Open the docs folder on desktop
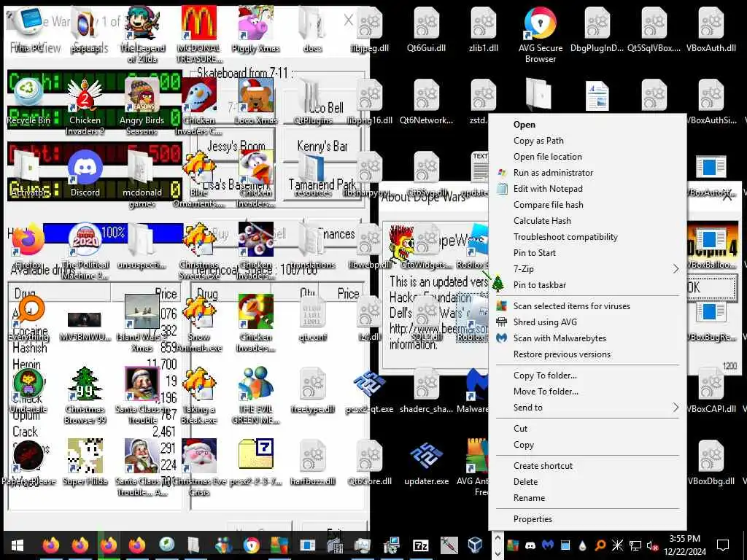 click(312, 29)
